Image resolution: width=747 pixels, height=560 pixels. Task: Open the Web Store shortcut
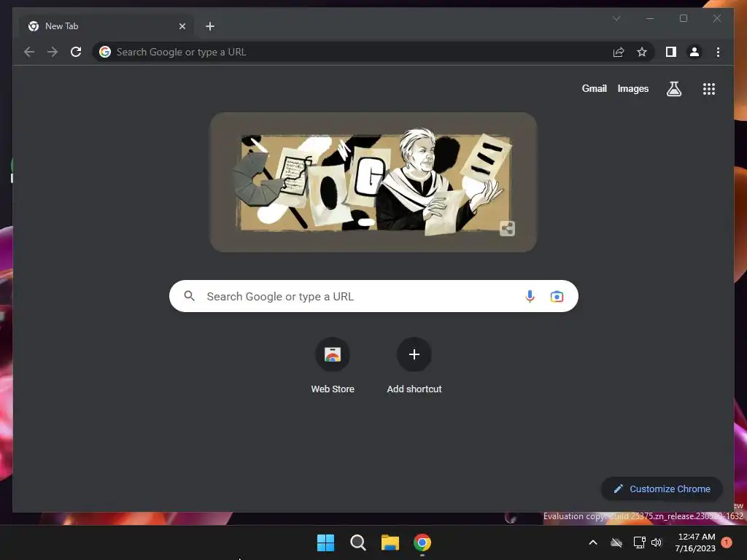point(333,365)
